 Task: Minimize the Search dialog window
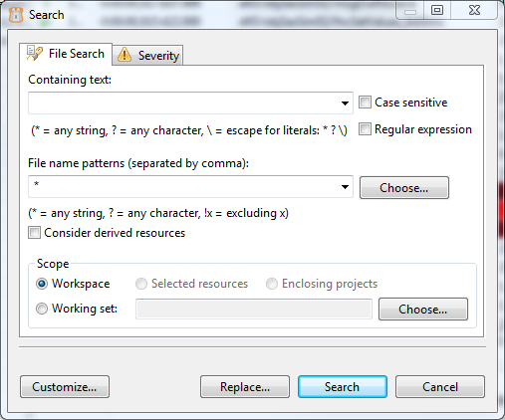pyautogui.click(x=410, y=11)
